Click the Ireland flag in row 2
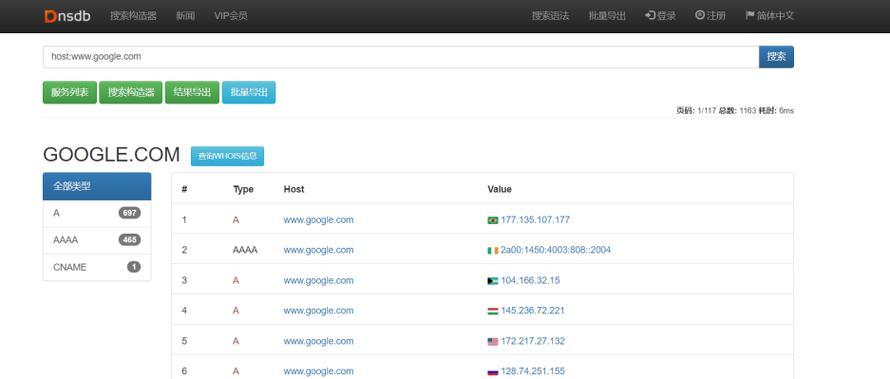The height and width of the screenshot is (379, 890). pyautogui.click(x=493, y=250)
